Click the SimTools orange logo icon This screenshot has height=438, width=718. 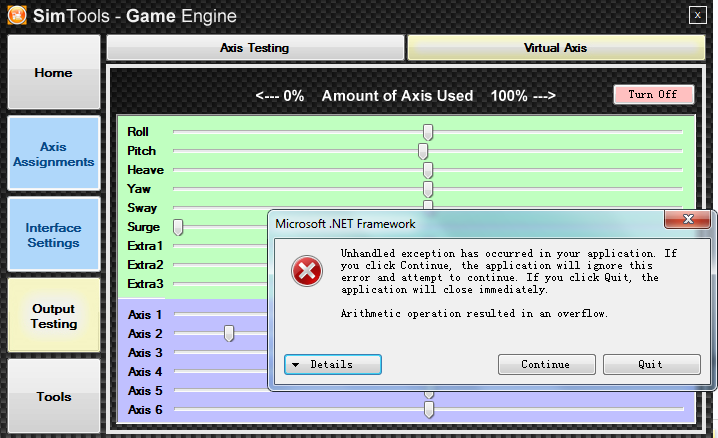coord(17,15)
